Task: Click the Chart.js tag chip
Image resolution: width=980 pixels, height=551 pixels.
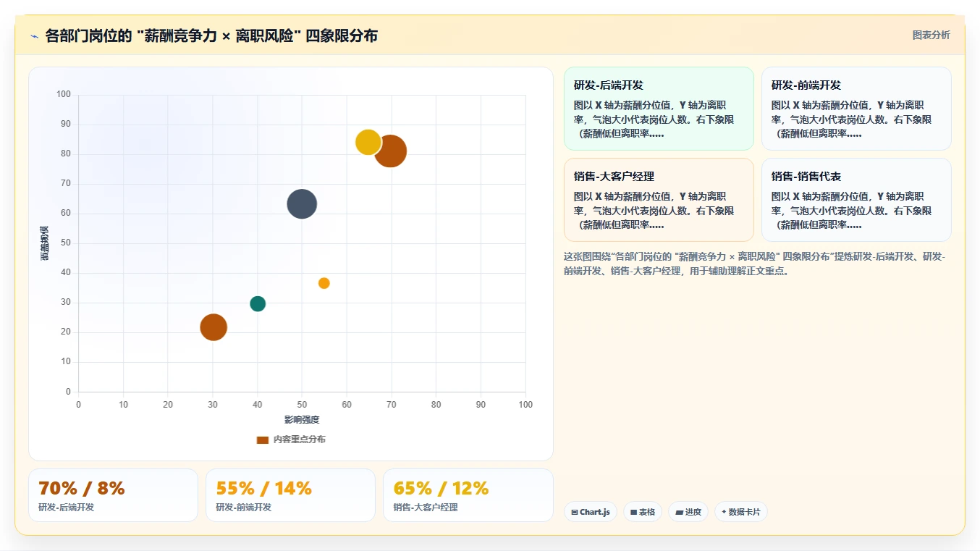Action: click(x=591, y=512)
